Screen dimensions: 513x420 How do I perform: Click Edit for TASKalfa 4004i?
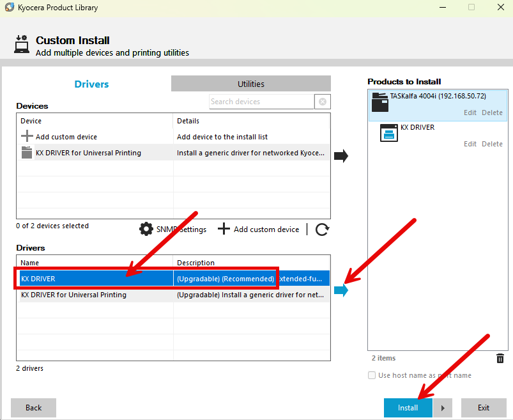470,113
